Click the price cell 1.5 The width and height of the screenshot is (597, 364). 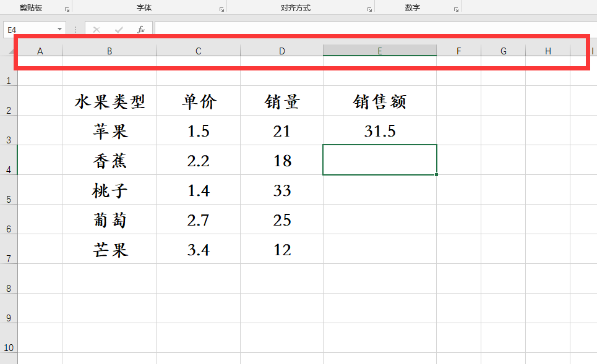click(199, 130)
